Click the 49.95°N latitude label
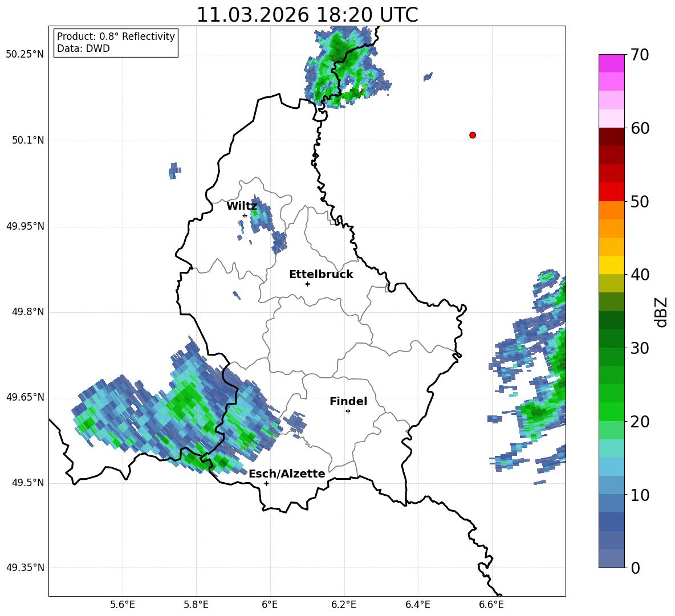Screen dimensions: 675x616 25,226
